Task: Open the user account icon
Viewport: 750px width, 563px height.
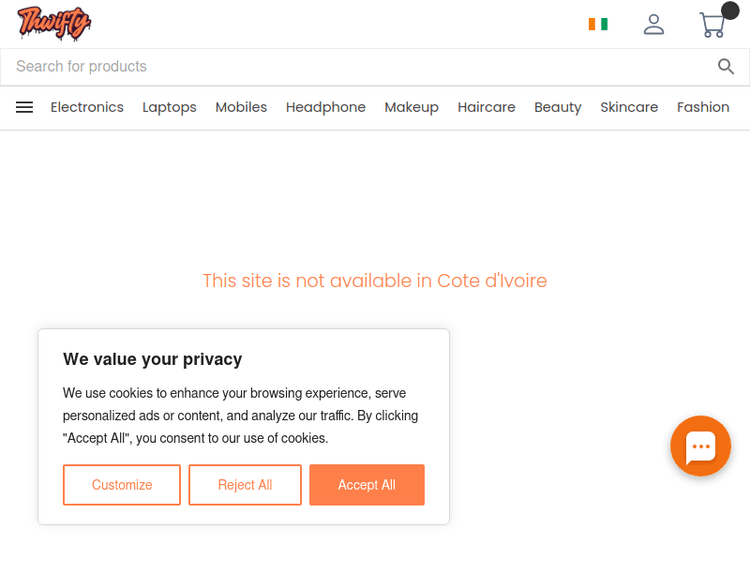Action: point(654,24)
